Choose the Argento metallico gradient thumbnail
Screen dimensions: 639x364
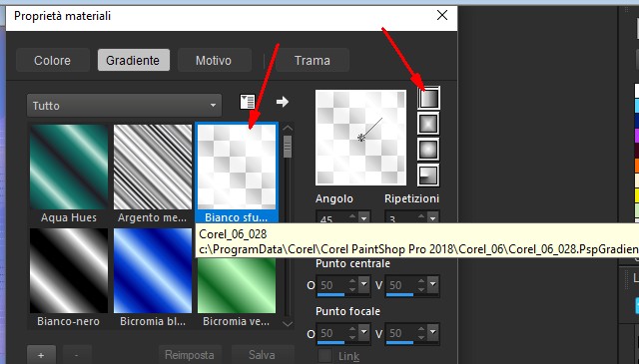(x=153, y=167)
